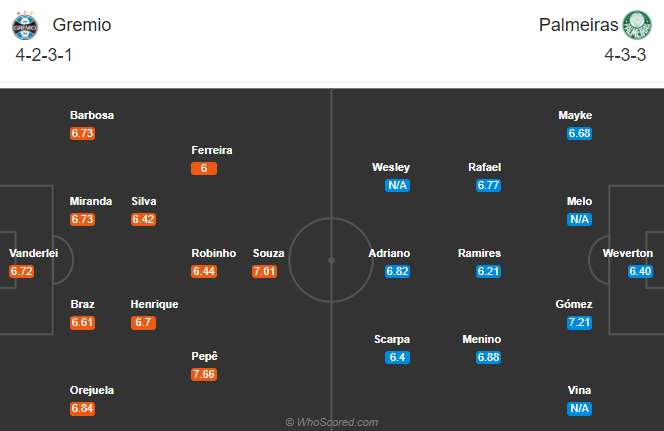This screenshot has height=431, width=664.
Task: Select Wesley's N/A rating badge
Action: pos(397,185)
